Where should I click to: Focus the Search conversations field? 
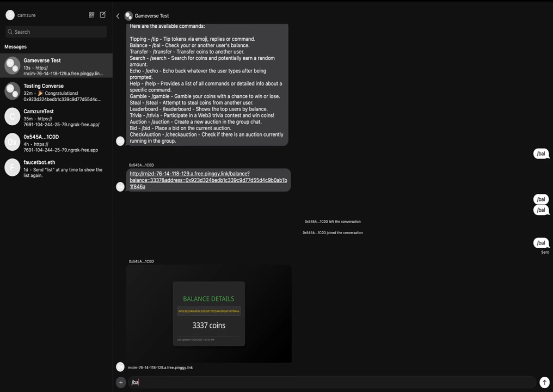56,32
